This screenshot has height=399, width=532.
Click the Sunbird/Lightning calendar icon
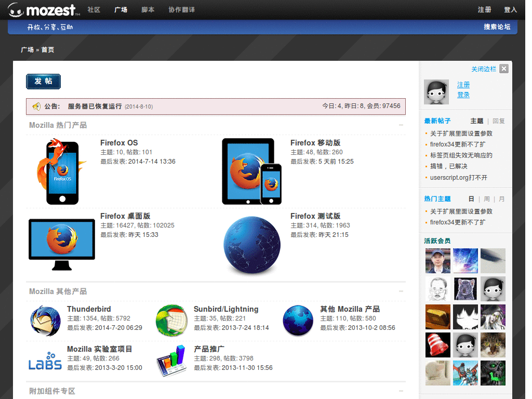click(171, 320)
